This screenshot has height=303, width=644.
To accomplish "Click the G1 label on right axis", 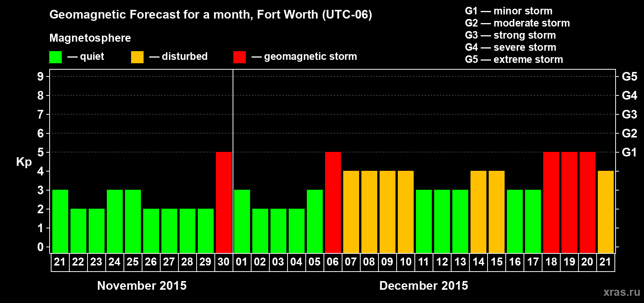I will 630,152.
